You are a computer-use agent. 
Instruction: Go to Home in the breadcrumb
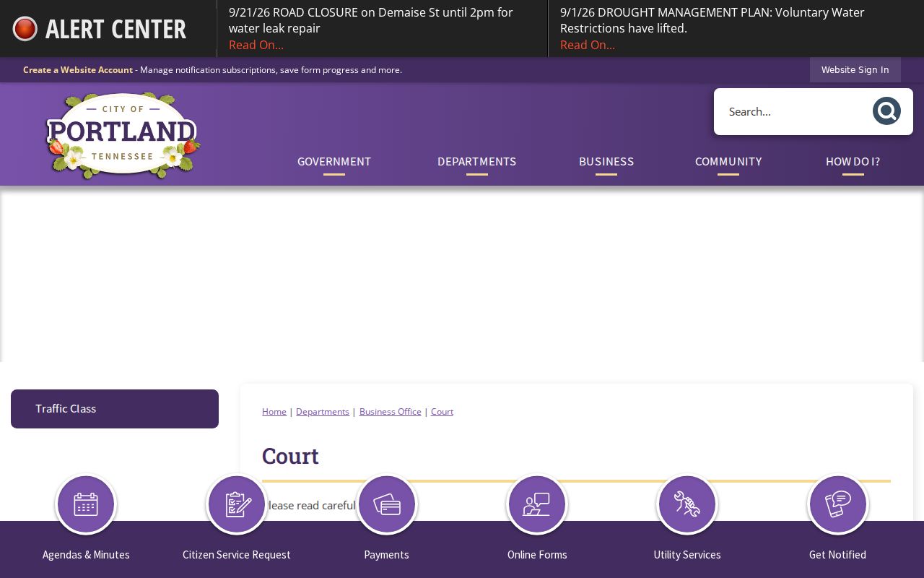(274, 412)
